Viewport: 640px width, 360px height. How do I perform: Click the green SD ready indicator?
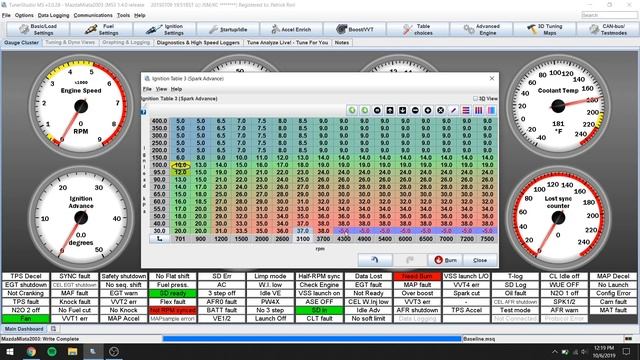tap(172, 293)
